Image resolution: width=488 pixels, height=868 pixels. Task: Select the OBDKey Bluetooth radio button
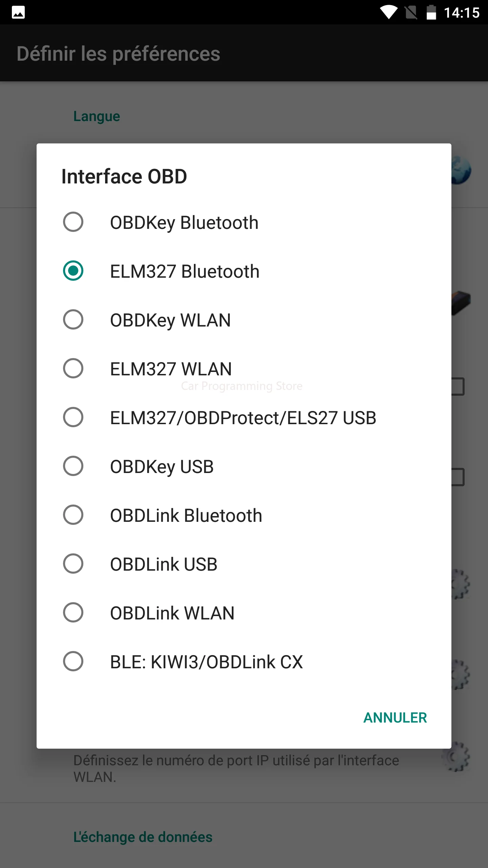[x=73, y=222]
